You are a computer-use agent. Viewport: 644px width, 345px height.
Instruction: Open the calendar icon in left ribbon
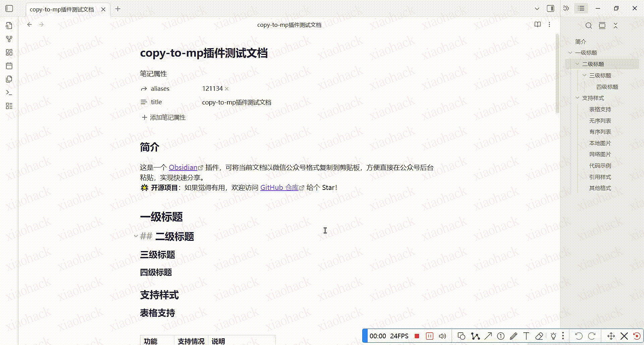point(9,66)
